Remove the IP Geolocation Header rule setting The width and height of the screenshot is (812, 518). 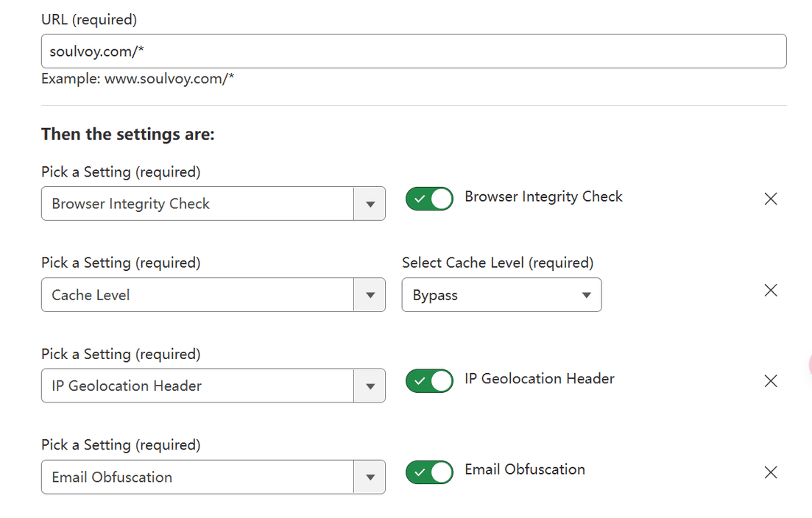(770, 380)
